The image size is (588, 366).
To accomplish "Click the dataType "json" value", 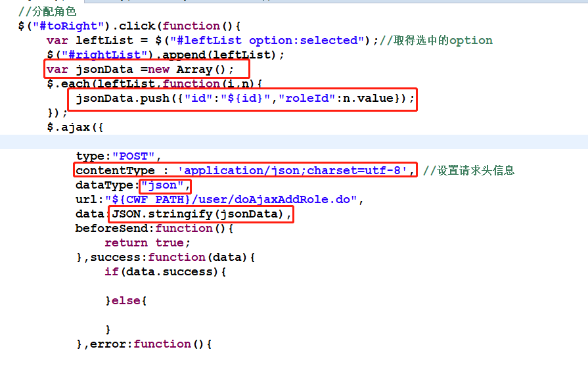I will point(162,185).
